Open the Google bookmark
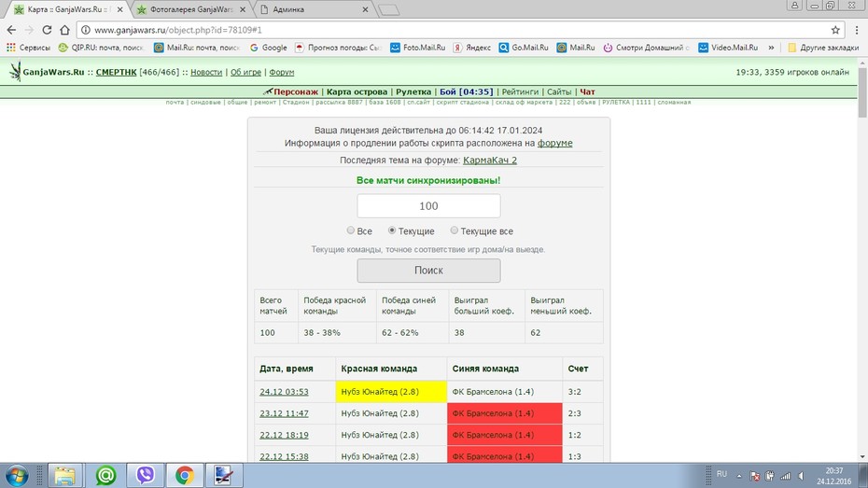868x488 pixels. [269, 48]
